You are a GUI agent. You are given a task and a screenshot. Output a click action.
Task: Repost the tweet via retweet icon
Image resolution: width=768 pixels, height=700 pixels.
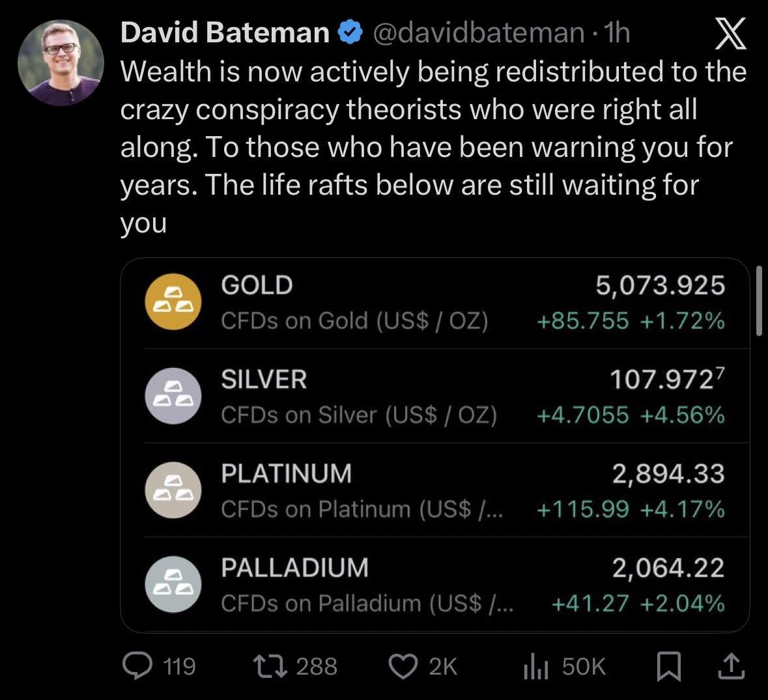pos(267,666)
